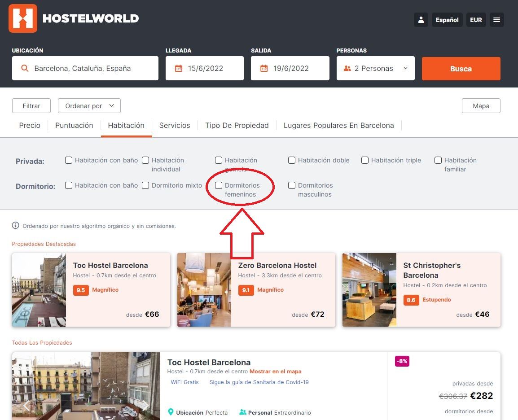Click the location pin icon near Ubicación Perfecta
This screenshot has width=518, height=420.
[171, 412]
